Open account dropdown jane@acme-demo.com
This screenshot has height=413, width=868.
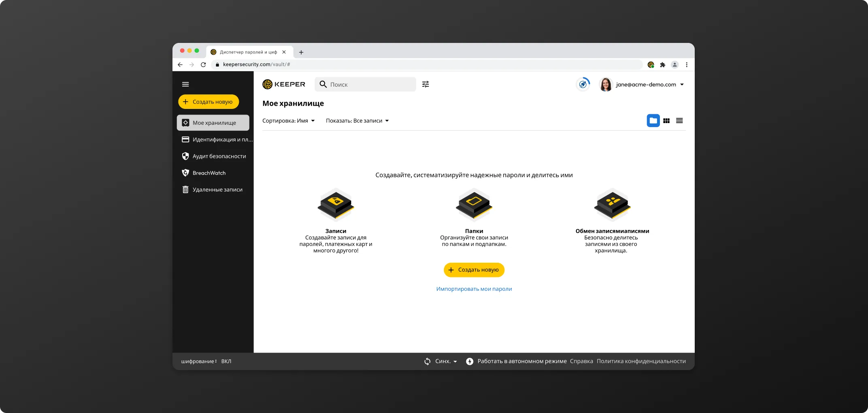click(649, 84)
